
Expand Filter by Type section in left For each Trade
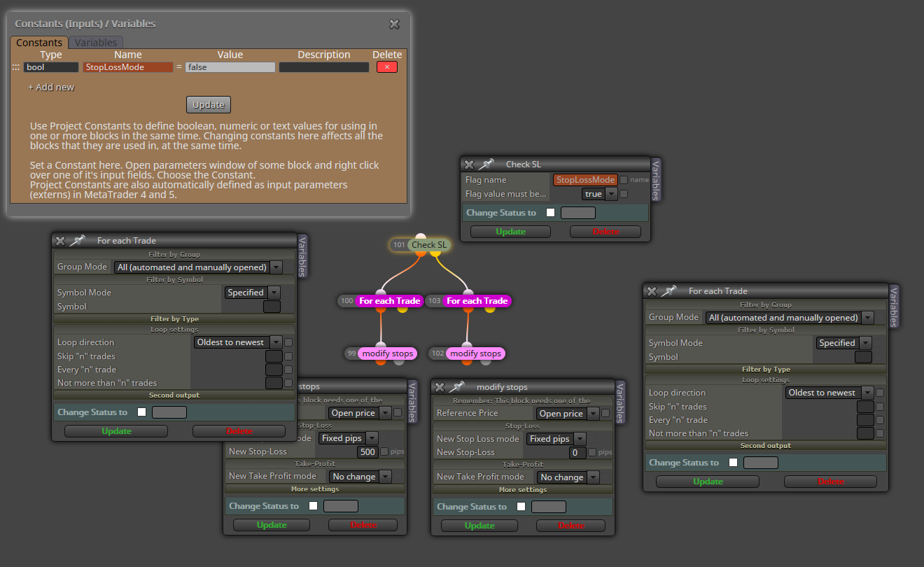click(x=174, y=318)
